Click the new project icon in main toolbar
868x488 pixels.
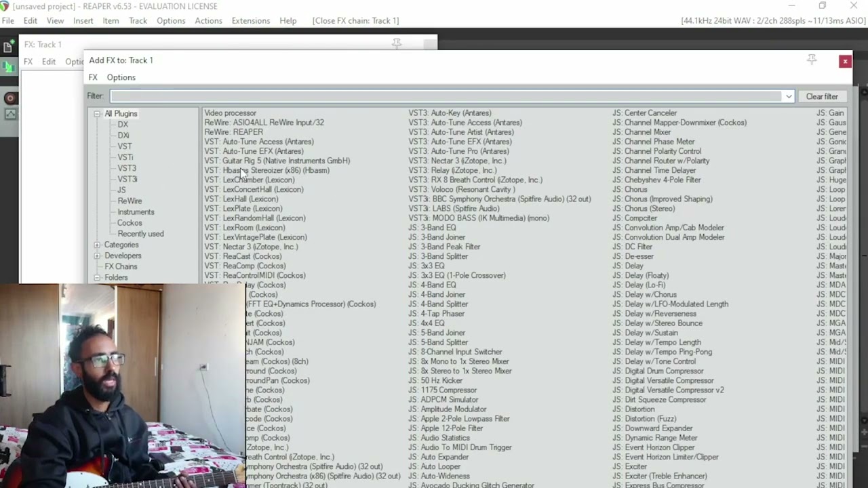[x=8, y=47]
